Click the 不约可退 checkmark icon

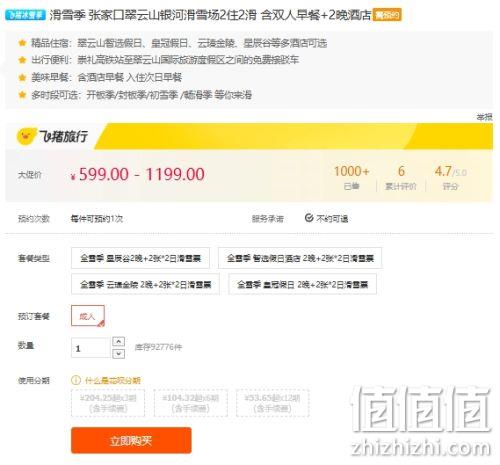click(309, 218)
